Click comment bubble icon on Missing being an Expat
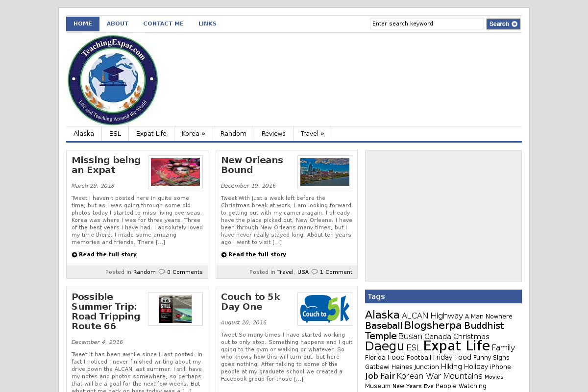The image size is (588, 392). pos(162,272)
